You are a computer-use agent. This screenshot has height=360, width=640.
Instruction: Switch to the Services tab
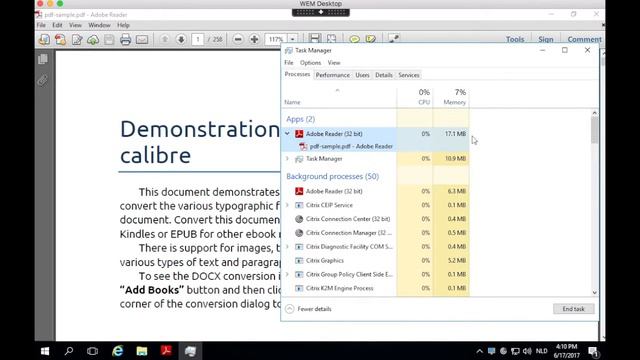click(409, 75)
